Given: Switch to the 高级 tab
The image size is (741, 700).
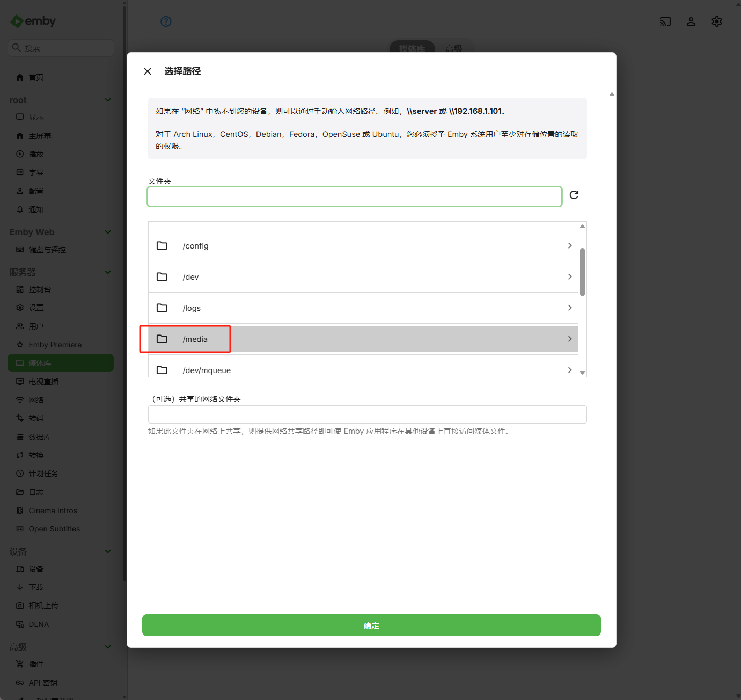Looking at the screenshot, I should [454, 48].
